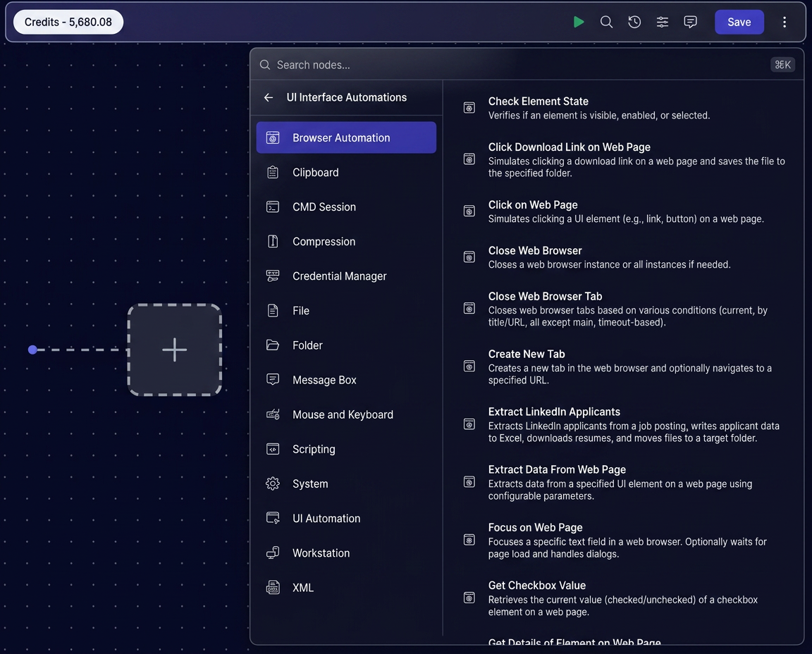Click the Folder category label
This screenshot has width=812, height=654.
click(x=307, y=345)
